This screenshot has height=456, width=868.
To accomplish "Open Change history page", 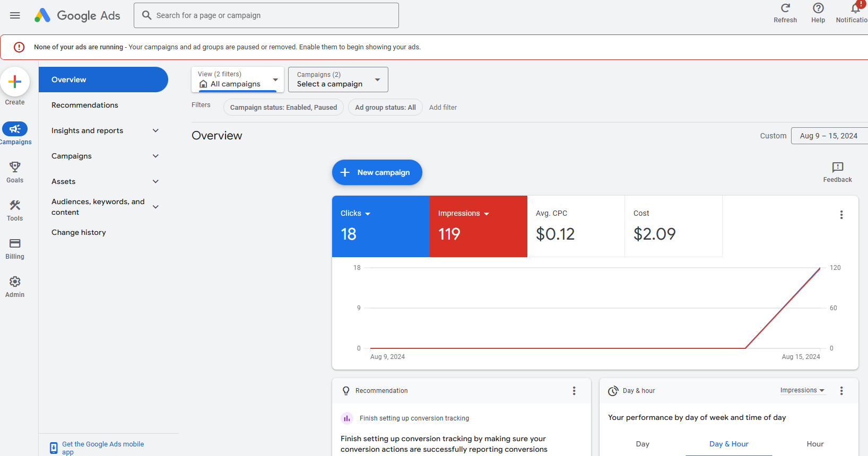I will (79, 232).
